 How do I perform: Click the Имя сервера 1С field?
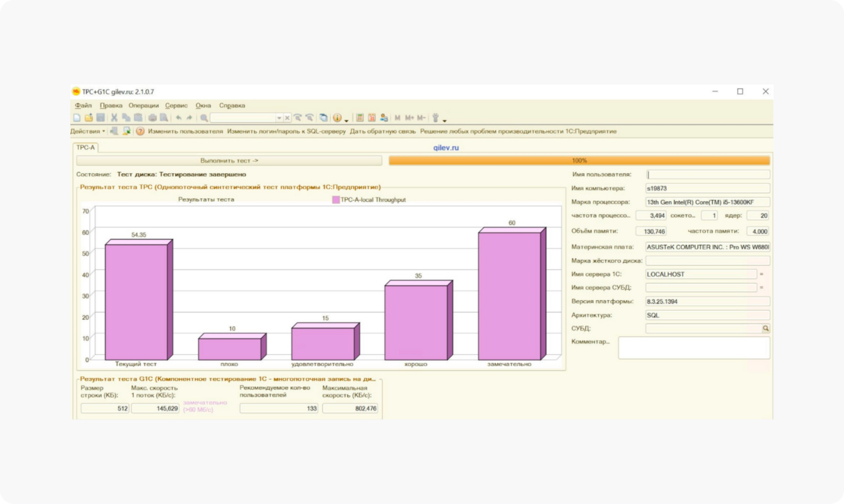coord(701,274)
